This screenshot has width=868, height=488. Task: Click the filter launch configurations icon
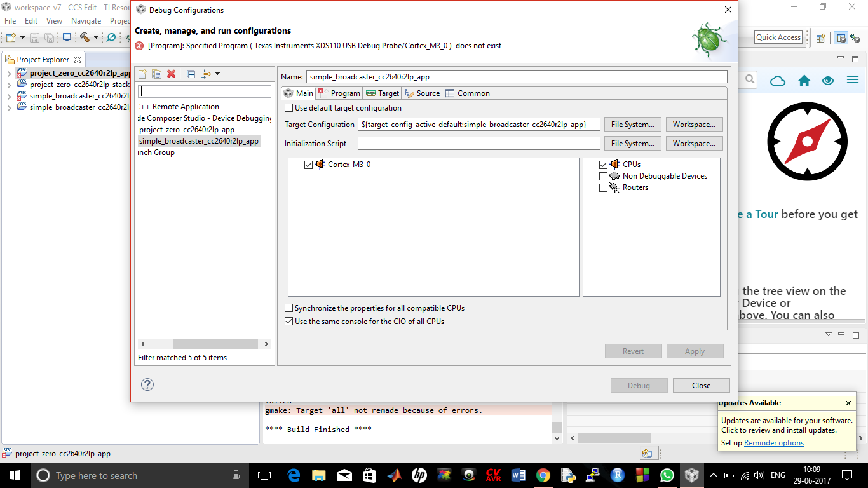206,74
